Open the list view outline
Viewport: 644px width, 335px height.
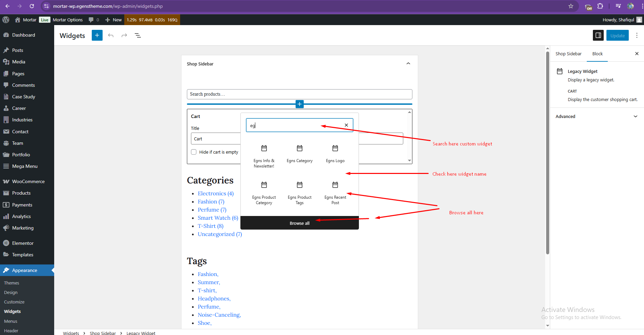138,35
